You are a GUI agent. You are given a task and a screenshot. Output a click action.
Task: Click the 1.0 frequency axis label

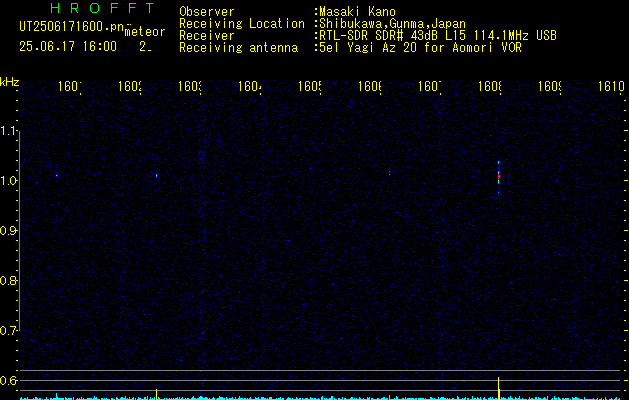click(8, 181)
